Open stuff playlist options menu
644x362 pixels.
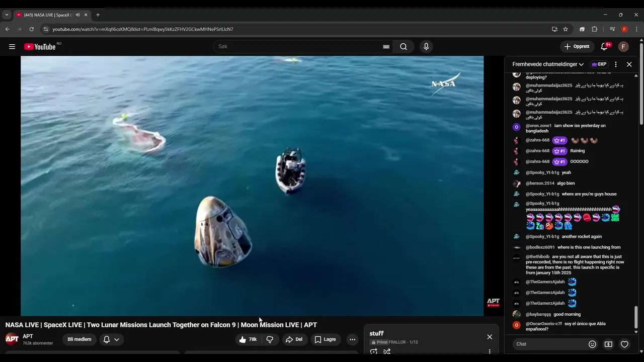[x=490, y=352]
